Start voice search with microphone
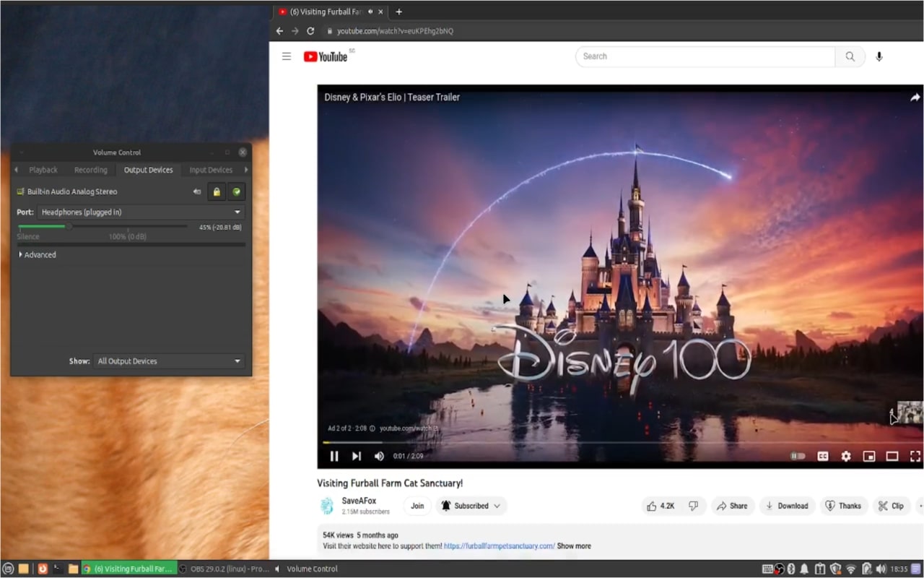Image resolution: width=924 pixels, height=578 pixels. coord(879,56)
